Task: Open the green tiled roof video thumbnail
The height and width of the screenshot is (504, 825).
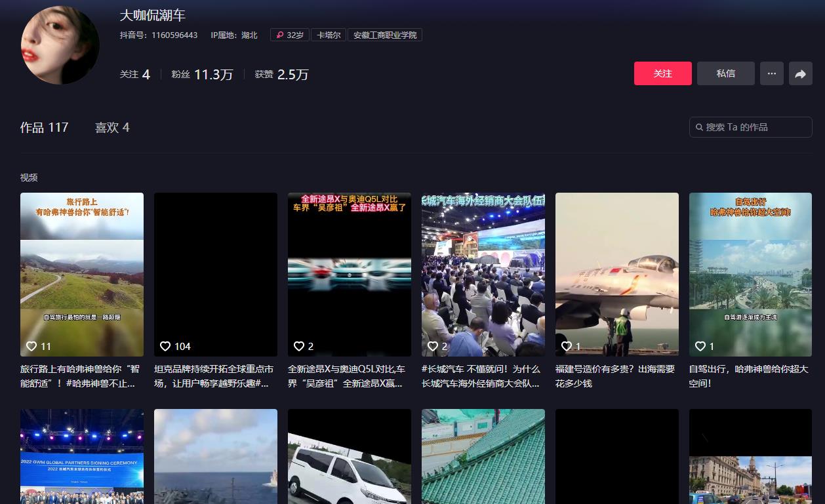Action: [x=483, y=457]
